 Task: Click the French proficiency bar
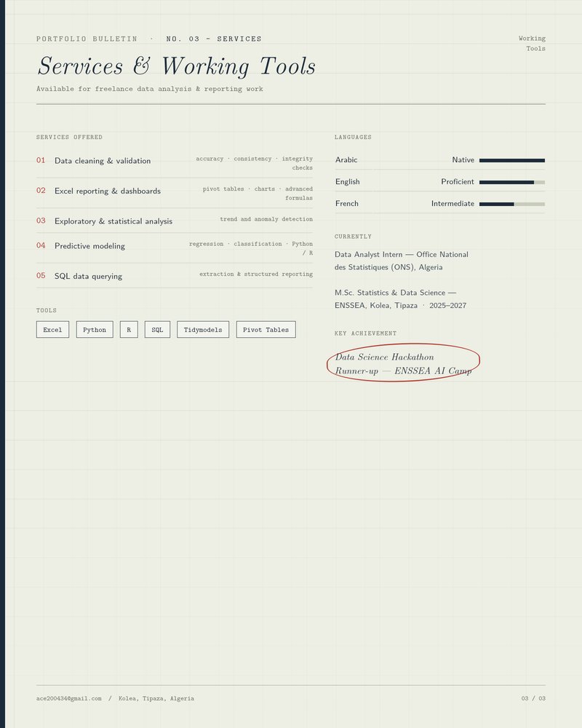512,205
